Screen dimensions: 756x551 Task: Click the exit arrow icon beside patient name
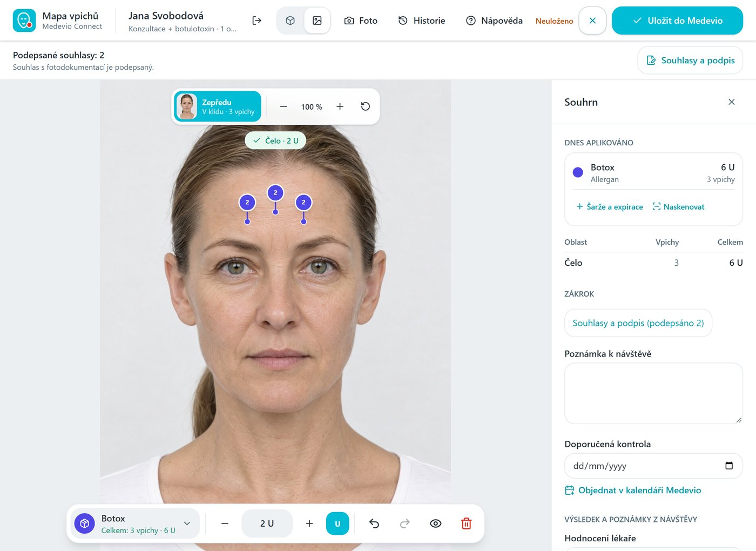click(257, 21)
